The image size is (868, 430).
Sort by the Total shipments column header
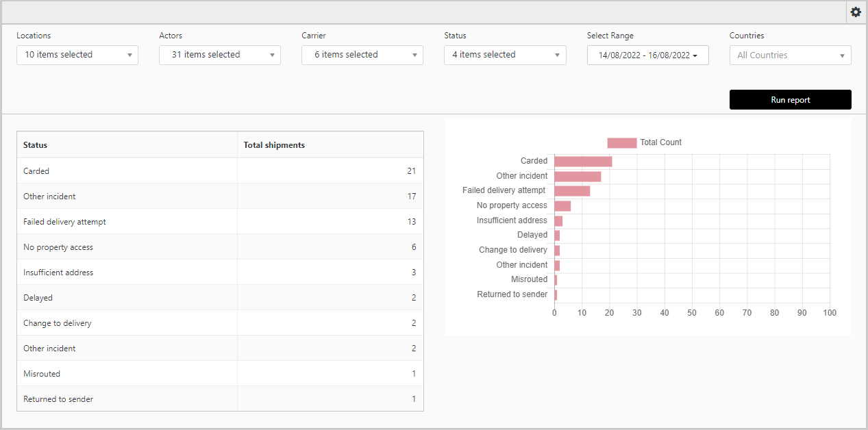(x=274, y=145)
